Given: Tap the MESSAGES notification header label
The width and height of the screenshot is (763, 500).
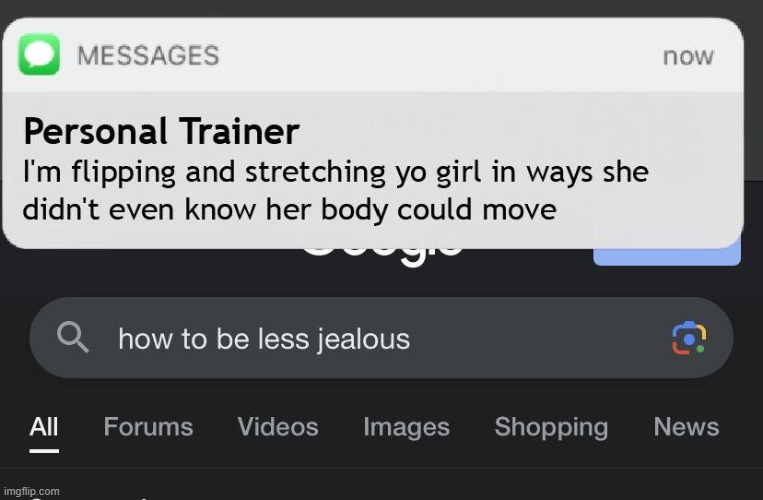Looking at the screenshot, I should pos(148,55).
